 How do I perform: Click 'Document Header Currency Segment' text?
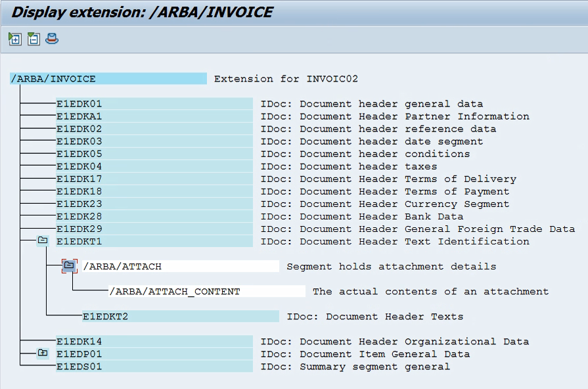coord(405,204)
